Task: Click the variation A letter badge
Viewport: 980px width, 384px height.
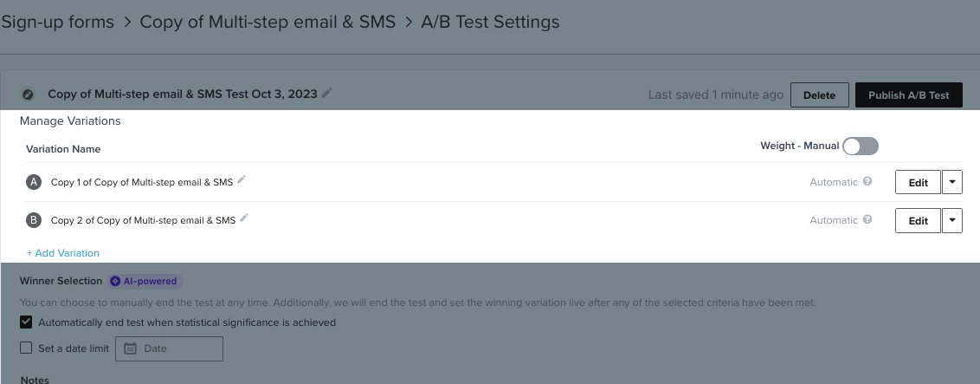Action: click(34, 182)
